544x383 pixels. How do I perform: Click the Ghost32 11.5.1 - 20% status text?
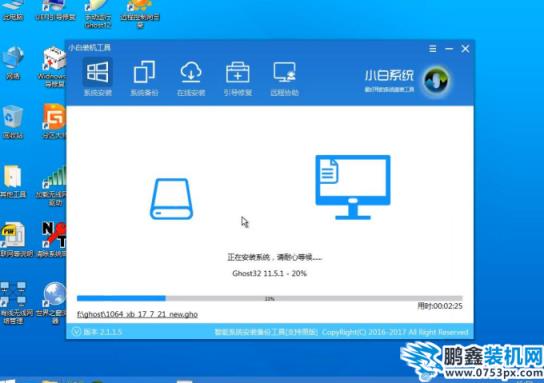click(x=270, y=273)
